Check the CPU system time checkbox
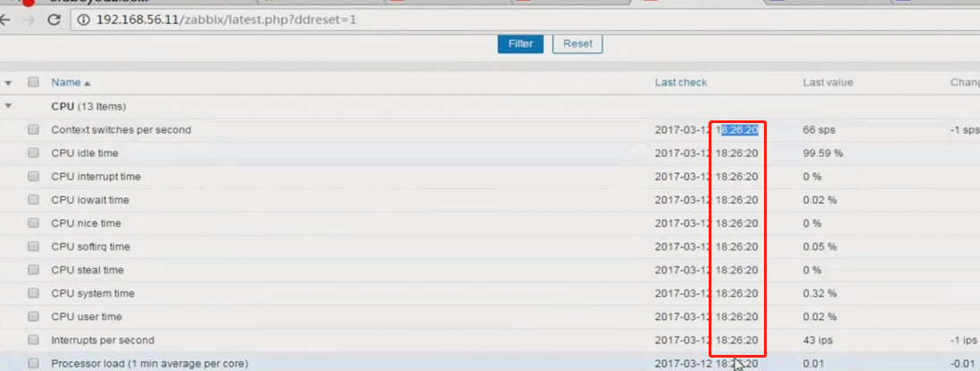 (33, 293)
